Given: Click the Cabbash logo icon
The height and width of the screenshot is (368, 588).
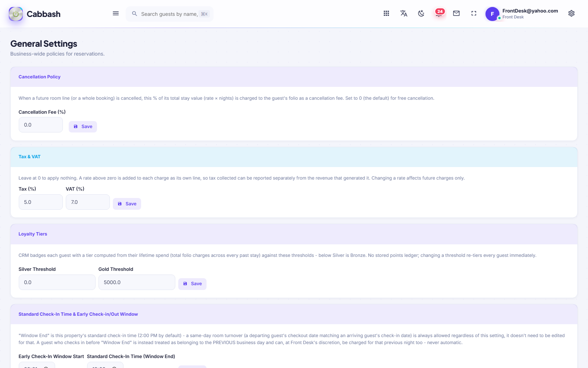Looking at the screenshot, I should pyautogui.click(x=16, y=14).
